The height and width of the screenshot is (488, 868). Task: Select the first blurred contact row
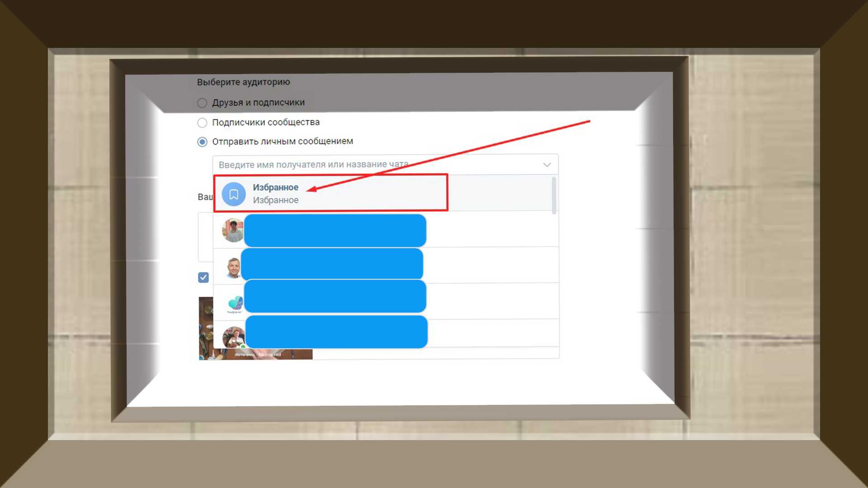(x=335, y=231)
